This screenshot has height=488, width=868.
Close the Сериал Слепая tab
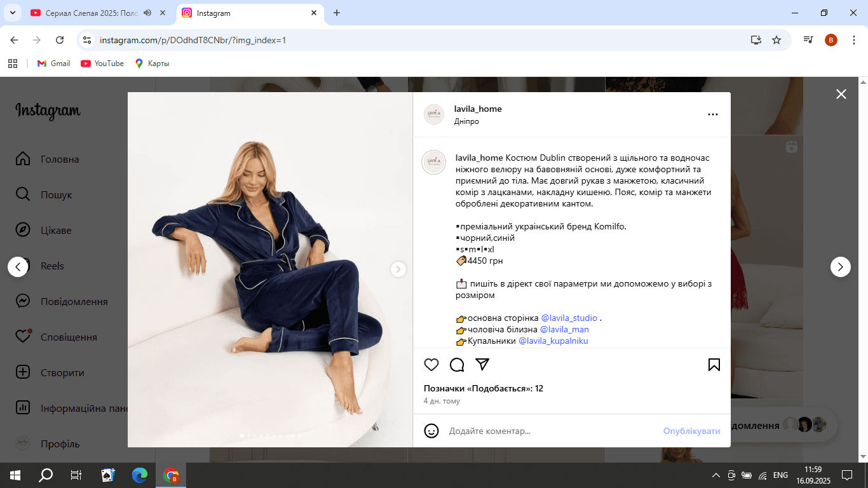[x=163, y=13]
